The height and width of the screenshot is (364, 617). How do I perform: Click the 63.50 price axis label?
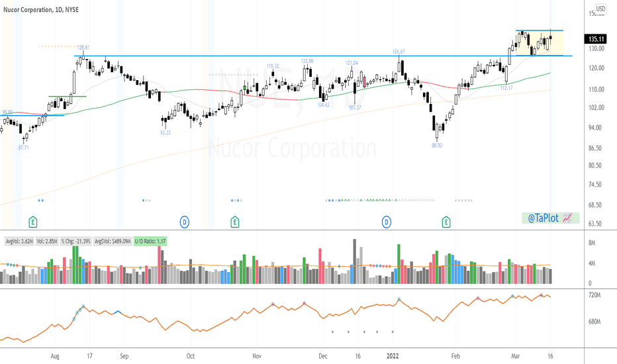[595, 224]
